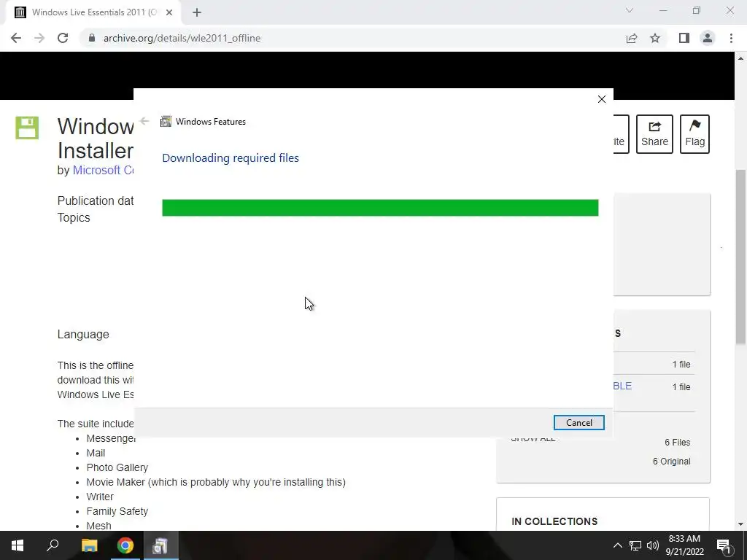
Task: Open the download link ending in BLE
Action: pos(622,386)
